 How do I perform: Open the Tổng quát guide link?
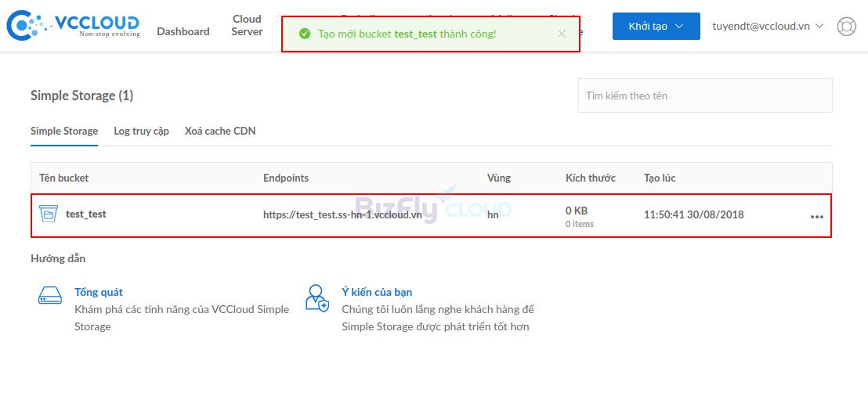click(99, 292)
